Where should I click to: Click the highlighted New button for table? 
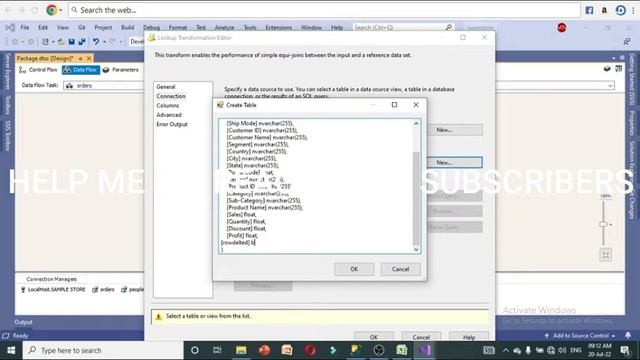454,162
